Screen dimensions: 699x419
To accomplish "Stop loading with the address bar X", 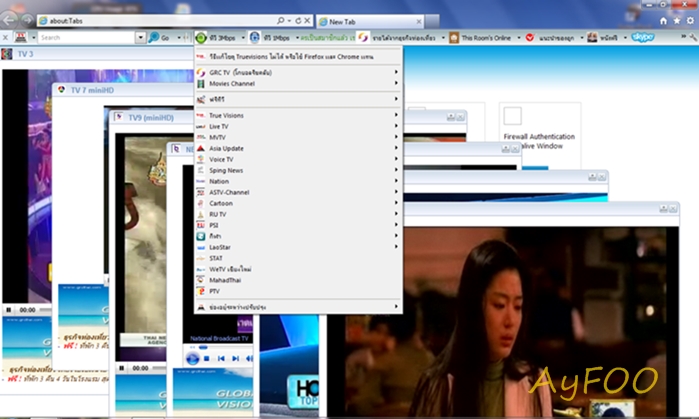I will (307, 21).
